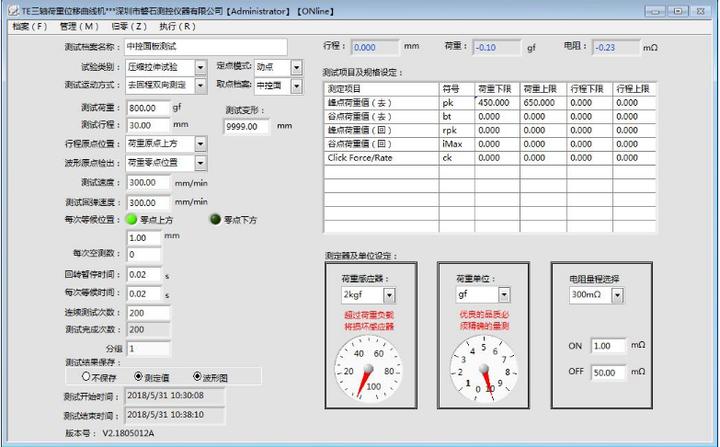Select the 谷点荷重值（回）row label
Screen dimensions: 720x447
pyautogui.click(x=382, y=144)
